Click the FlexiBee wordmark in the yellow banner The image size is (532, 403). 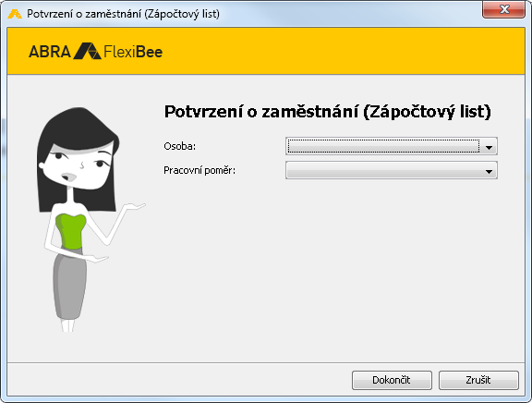click(133, 52)
